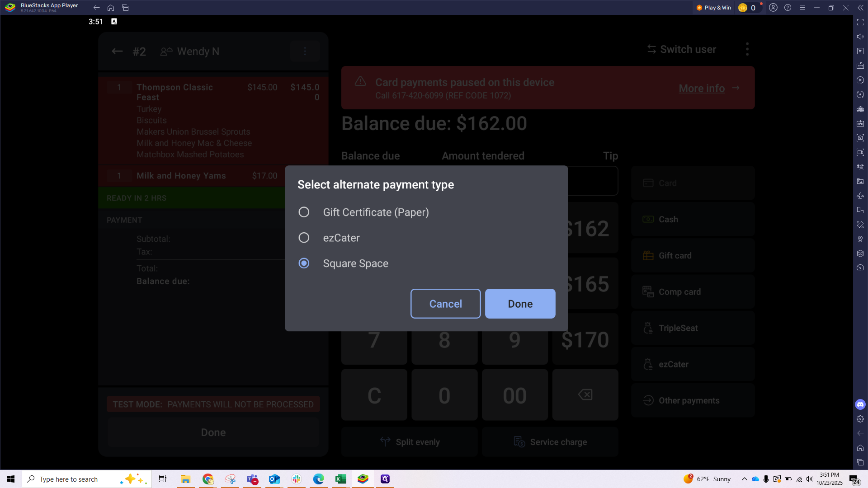
Task: Open BlueStacks account profile icon
Action: [x=773, y=8]
